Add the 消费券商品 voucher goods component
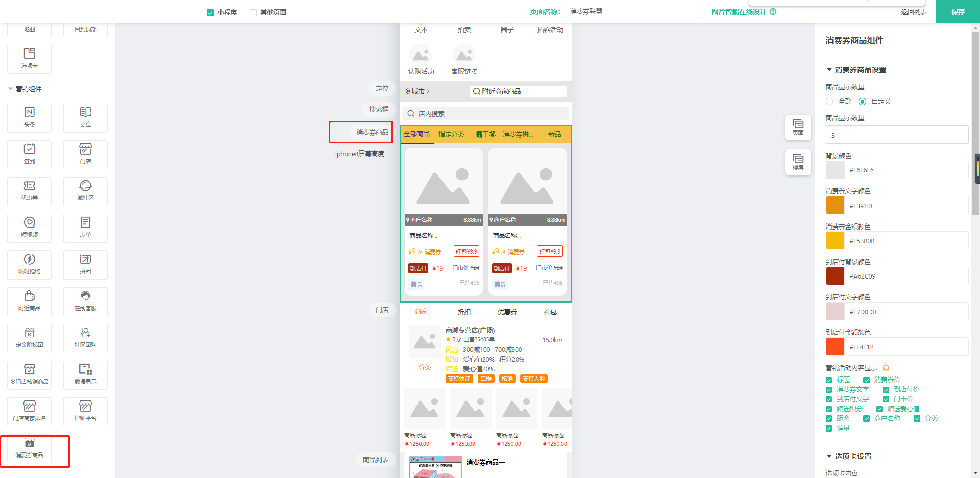Image resolution: width=980 pixels, height=478 pixels. tap(30, 448)
